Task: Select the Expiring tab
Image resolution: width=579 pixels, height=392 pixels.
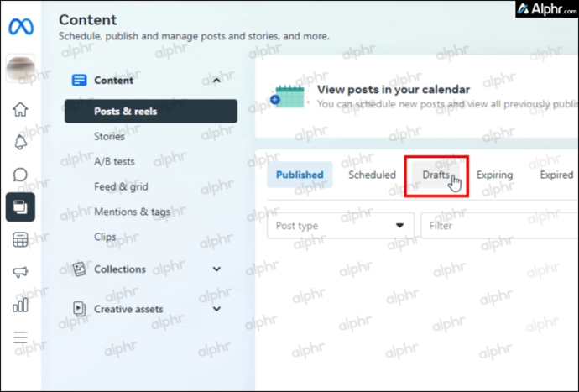Action: click(x=494, y=175)
